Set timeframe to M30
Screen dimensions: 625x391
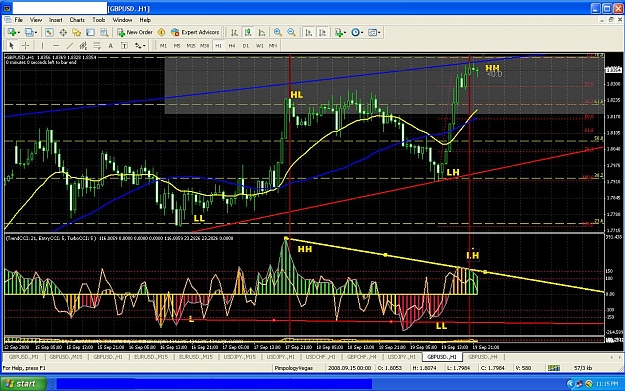204,46
